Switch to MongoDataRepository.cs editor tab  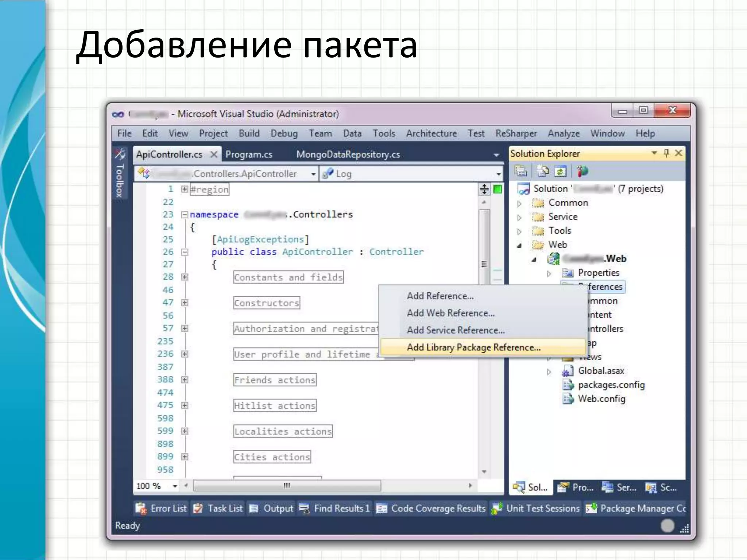tap(348, 155)
